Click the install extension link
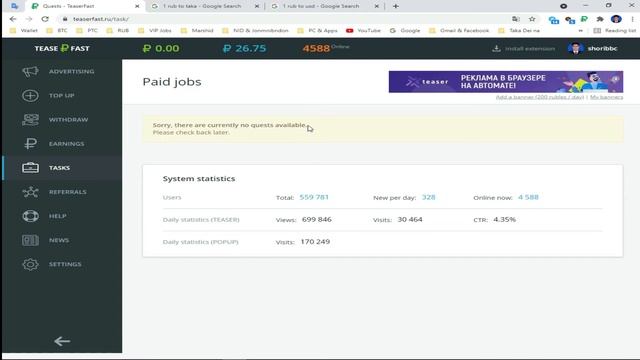Image resolution: width=640 pixels, height=360 pixels. (530, 49)
